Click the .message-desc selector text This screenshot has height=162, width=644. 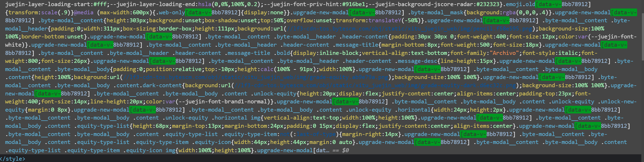point(416,61)
